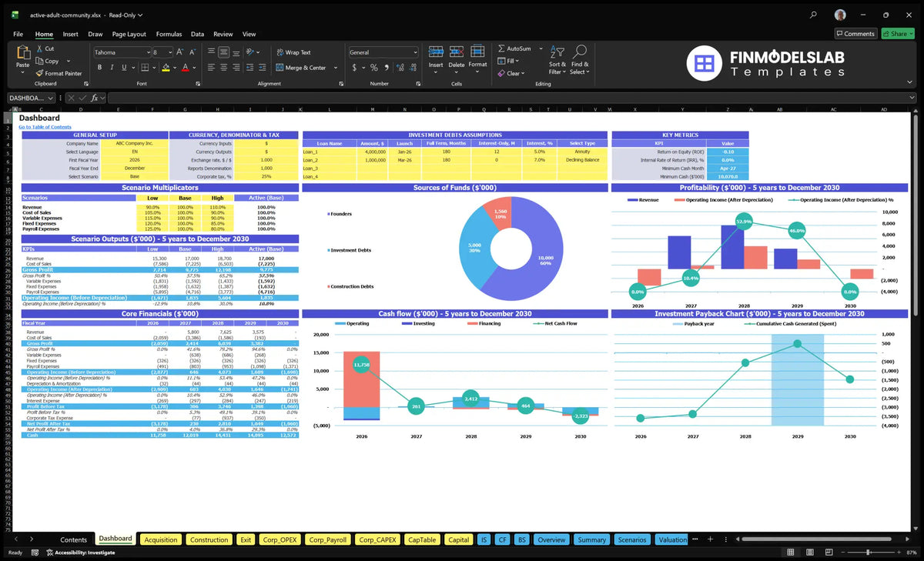
Task: Click the Delete cells icon
Action: pos(457,52)
